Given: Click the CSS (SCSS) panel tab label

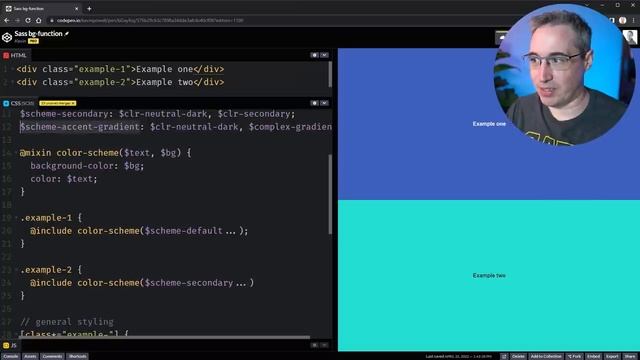Looking at the screenshot, I should click(19, 103).
